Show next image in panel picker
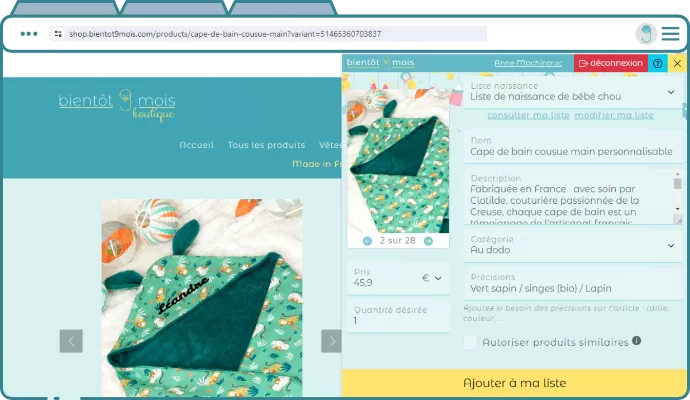This screenshot has width=690, height=400. pos(428,241)
